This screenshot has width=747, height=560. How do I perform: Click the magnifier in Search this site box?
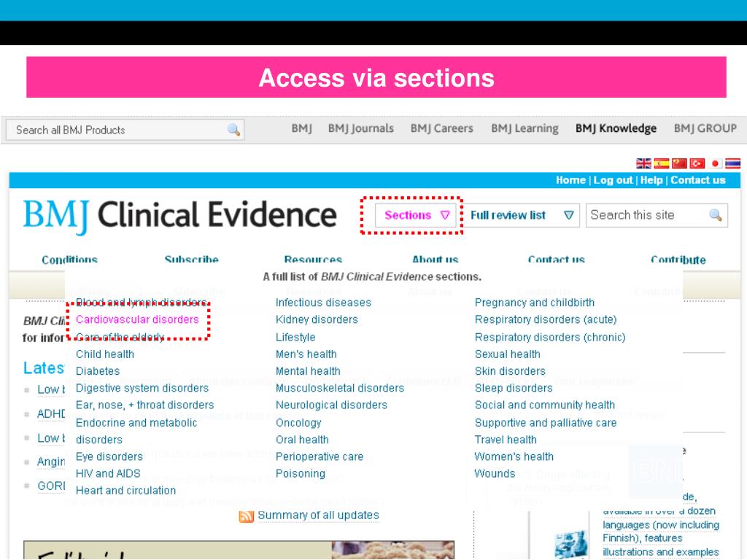coord(715,215)
